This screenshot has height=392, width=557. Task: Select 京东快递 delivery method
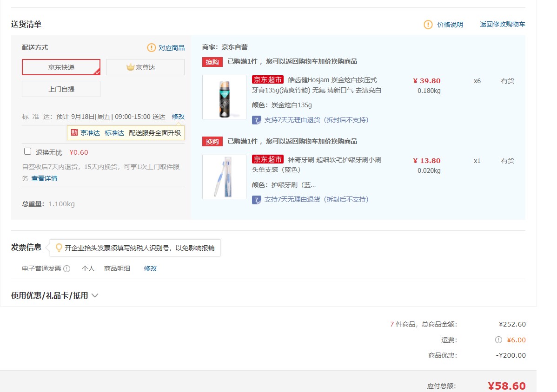click(61, 67)
